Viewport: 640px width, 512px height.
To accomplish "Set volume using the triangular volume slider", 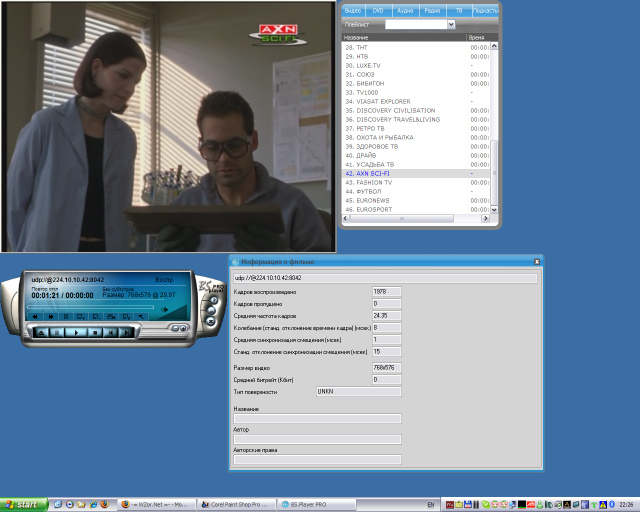I will tap(177, 313).
